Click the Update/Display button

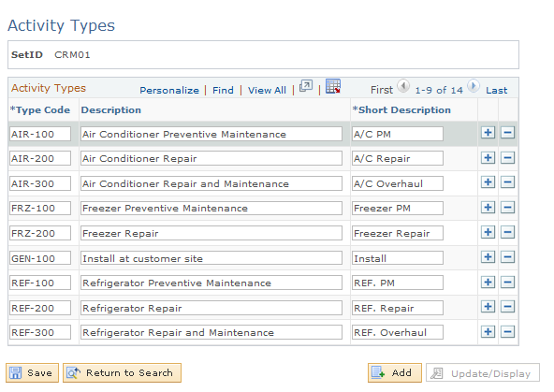[x=483, y=373]
